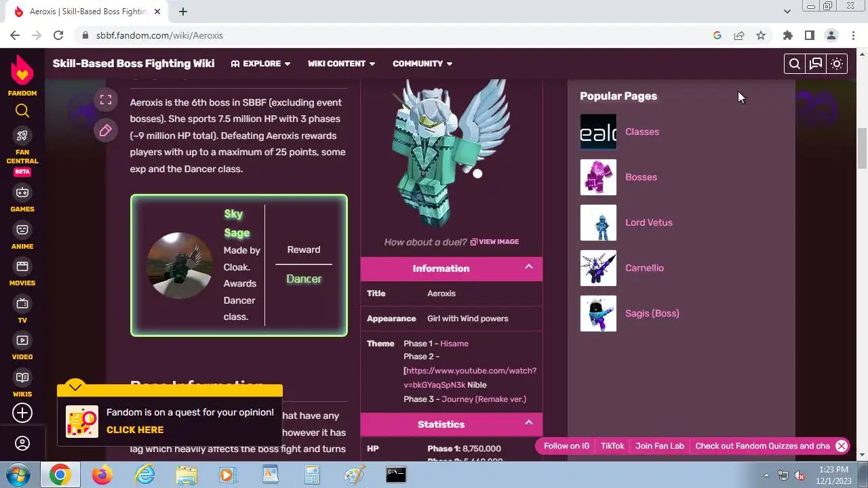Image resolution: width=868 pixels, height=488 pixels.
Task: Click the page vertical scrollbar thumb
Action: pyautogui.click(x=863, y=147)
